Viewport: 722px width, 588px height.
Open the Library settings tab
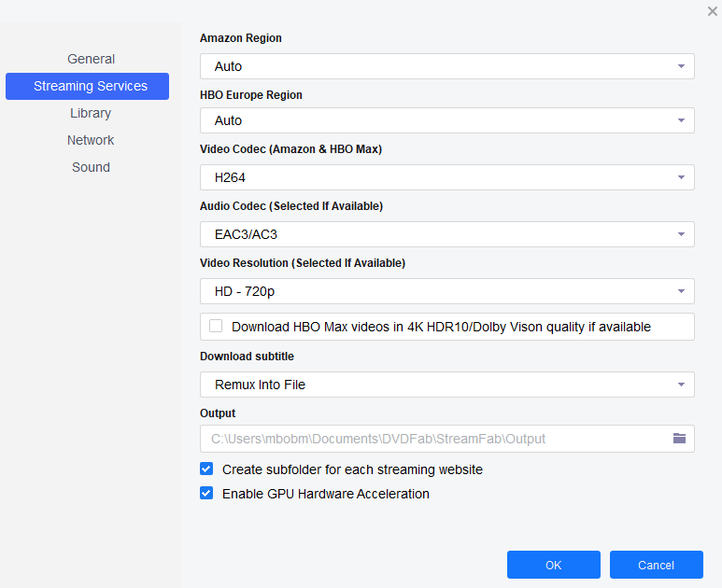[91, 113]
